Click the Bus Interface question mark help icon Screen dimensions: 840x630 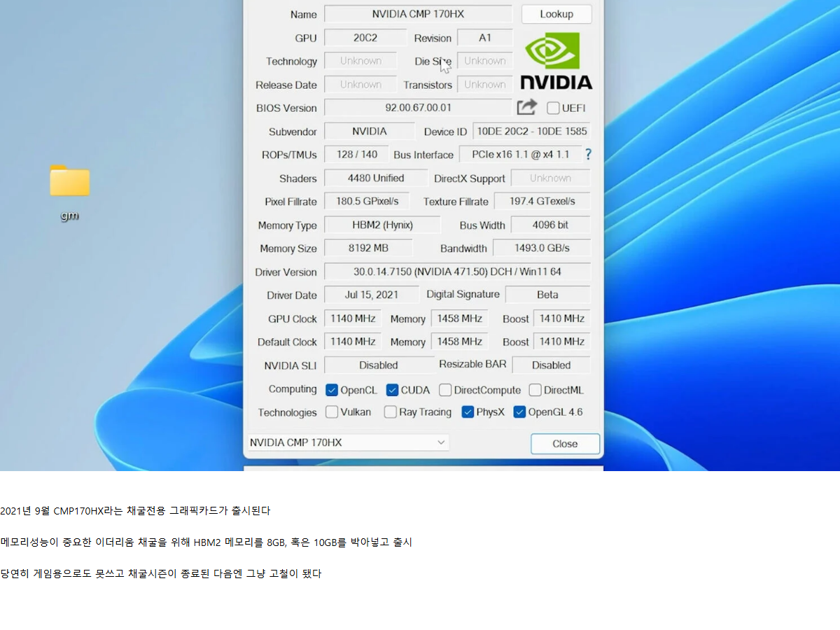[x=588, y=154]
